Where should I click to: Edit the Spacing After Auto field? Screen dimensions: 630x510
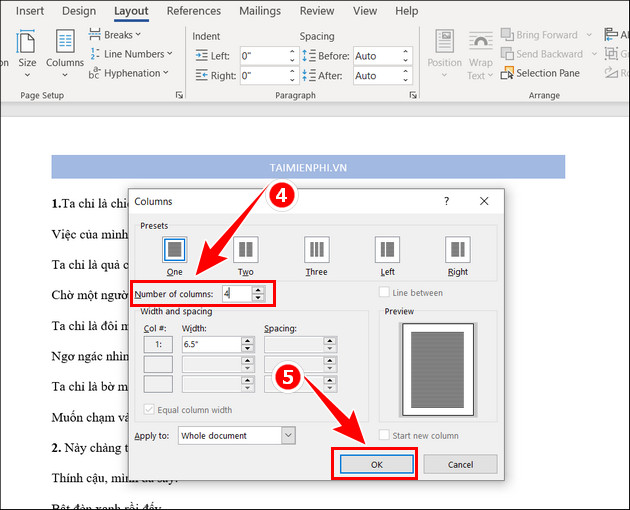pyautogui.click(x=377, y=76)
